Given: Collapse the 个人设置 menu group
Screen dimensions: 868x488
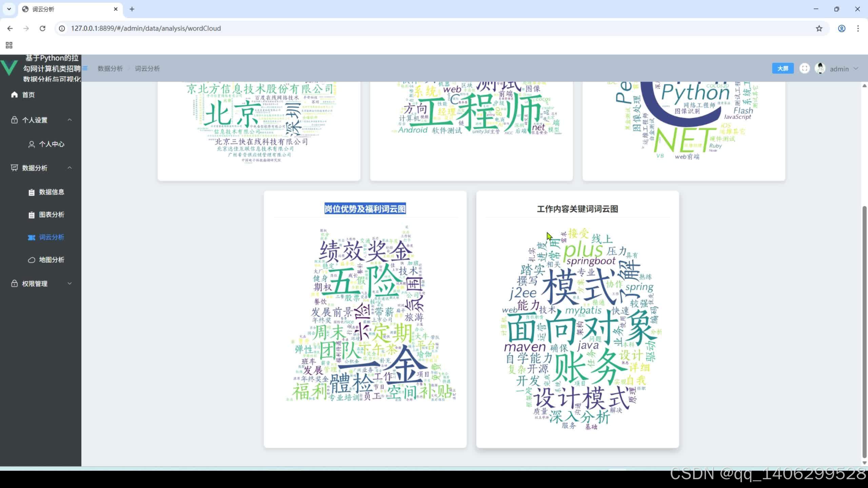Looking at the screenshot, I should (x=41, y=120).
